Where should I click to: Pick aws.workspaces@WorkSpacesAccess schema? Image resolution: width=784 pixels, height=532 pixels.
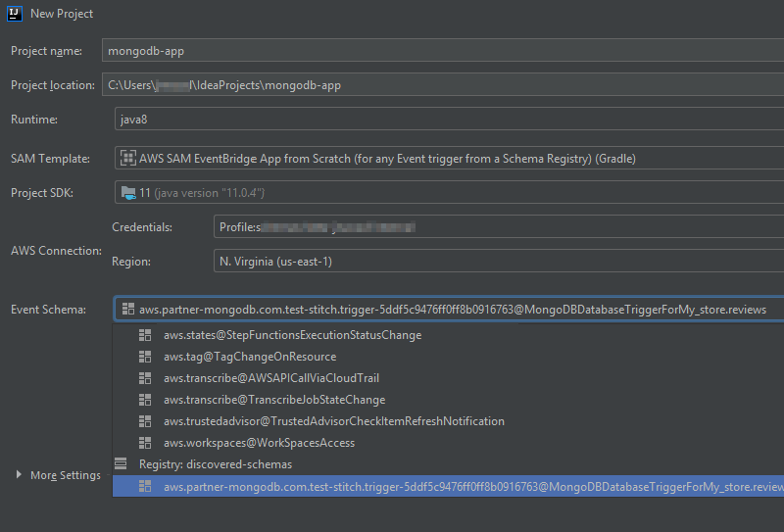[x=448, y=443]
